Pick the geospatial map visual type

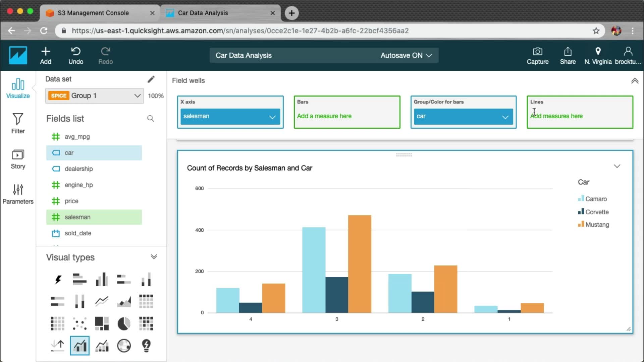tap(124, 346)
